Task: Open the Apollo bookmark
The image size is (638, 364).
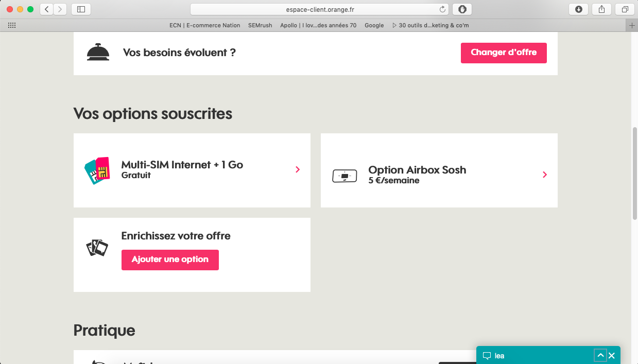Action: 318,25
